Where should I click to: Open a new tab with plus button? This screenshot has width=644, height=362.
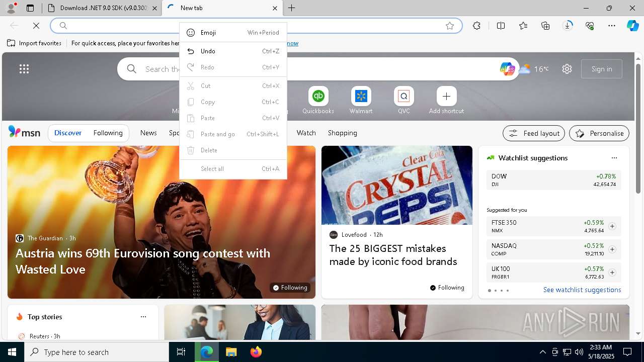pos(292,8)
